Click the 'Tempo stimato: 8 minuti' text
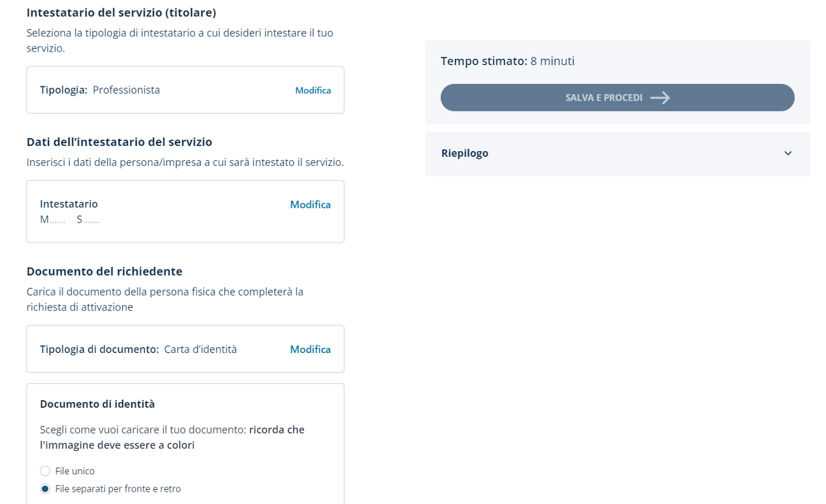 (507, 61)
